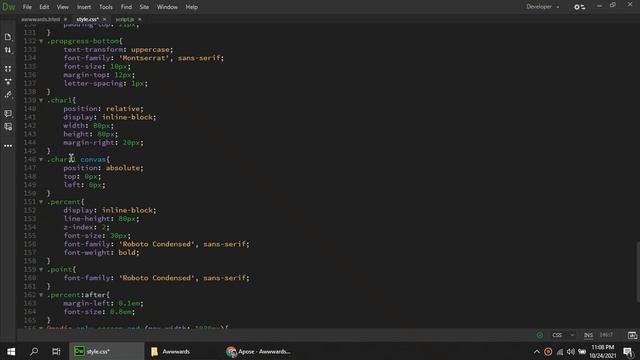Collapse the .chart canvas rule on line 146
The width and height of the screenshot is (640, 360).
[41, 160]
